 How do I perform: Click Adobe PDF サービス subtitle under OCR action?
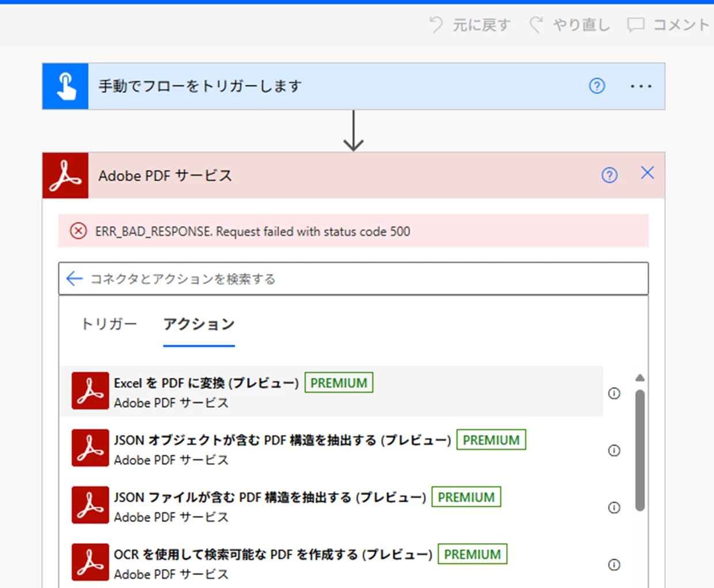click(x=171, y=574)
